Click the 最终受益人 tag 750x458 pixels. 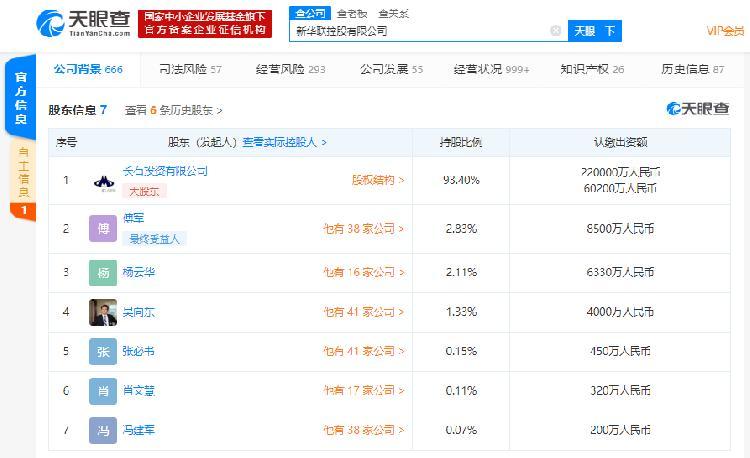(x=154, y=239)
